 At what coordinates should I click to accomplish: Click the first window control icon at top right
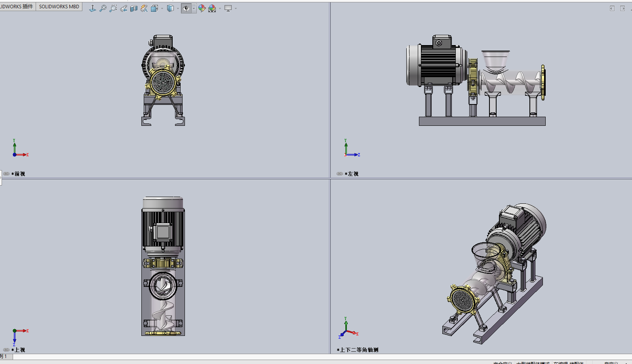pyautogui.click(x=612, y=8)
